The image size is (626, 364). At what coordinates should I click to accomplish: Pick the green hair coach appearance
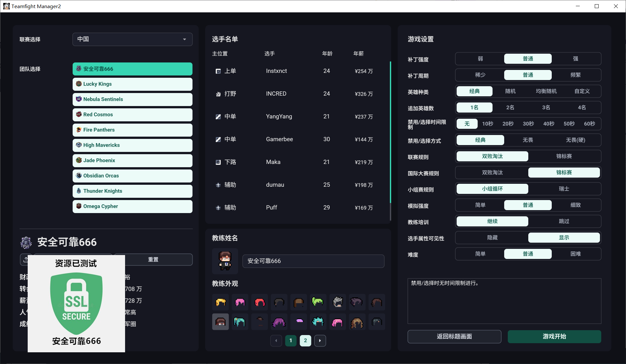pos(318,302)
